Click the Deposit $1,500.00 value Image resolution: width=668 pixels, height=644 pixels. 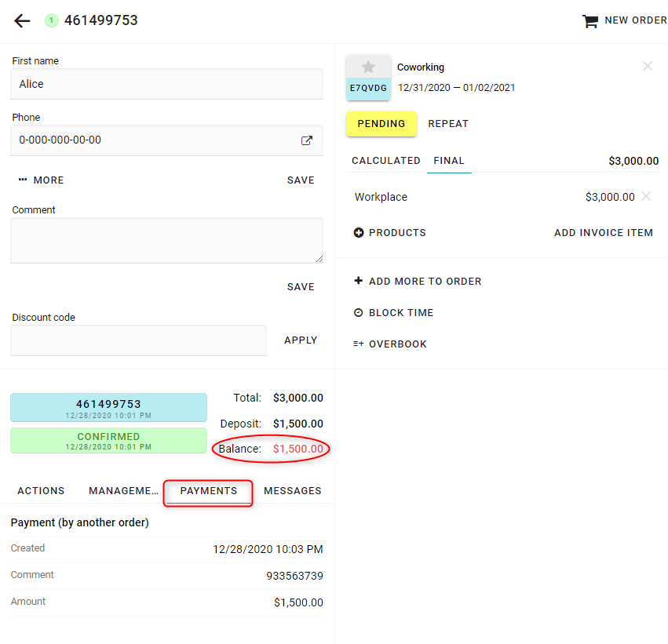(297, 424)
